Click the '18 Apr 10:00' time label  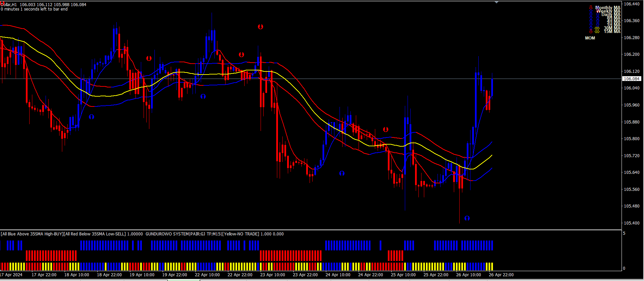[x=77, y=275]
